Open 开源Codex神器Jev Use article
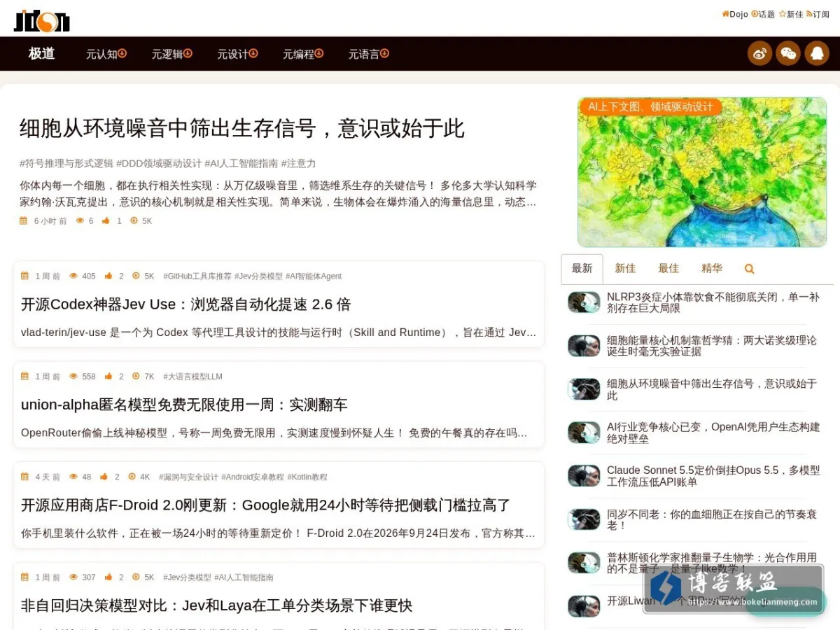This screenshot has width=840, height=630. click(x=185, y=304)
